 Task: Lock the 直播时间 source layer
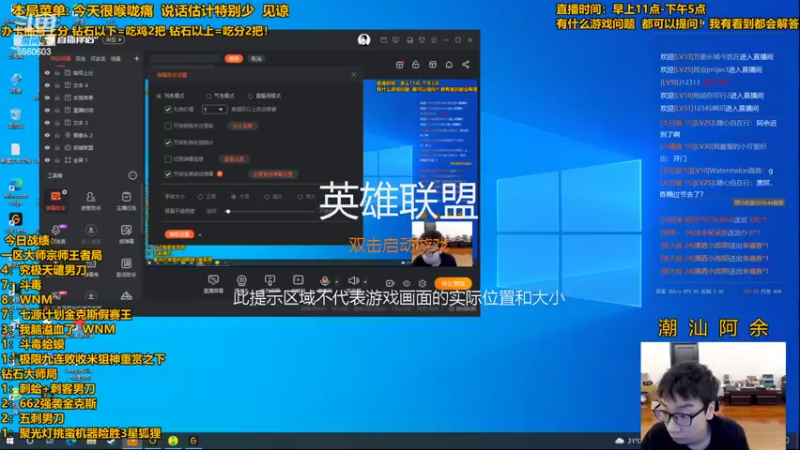click(57, 110)
